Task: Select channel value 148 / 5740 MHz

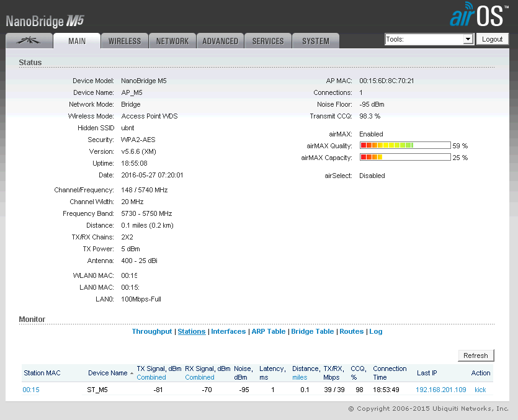Action: click(x=145, y=190)
